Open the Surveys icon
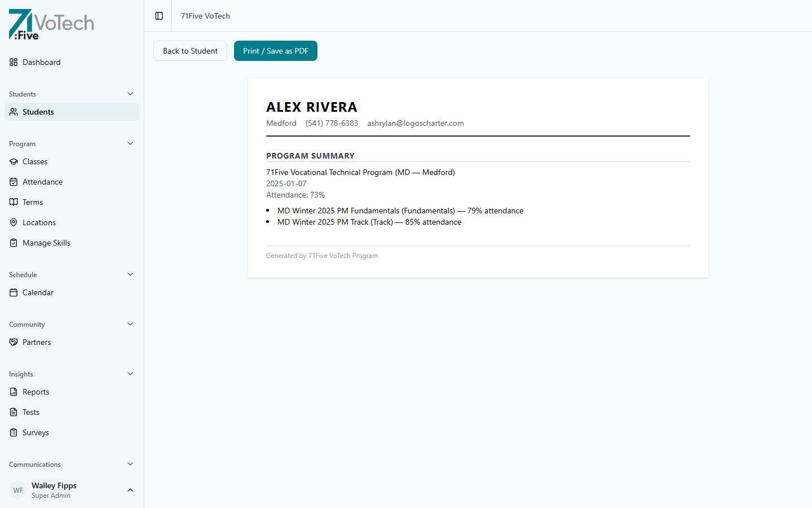The image size is (812, 508). tap(13, 432)
